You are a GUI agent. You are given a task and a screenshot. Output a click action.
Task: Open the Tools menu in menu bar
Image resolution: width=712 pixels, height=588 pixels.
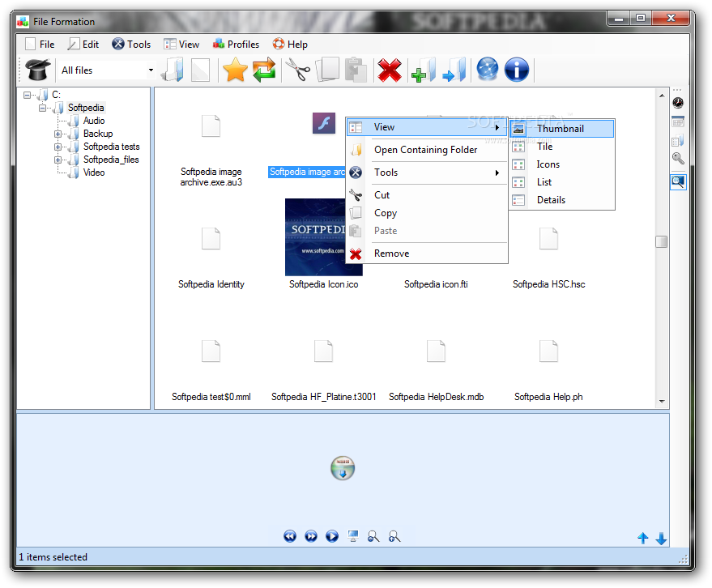131,44
